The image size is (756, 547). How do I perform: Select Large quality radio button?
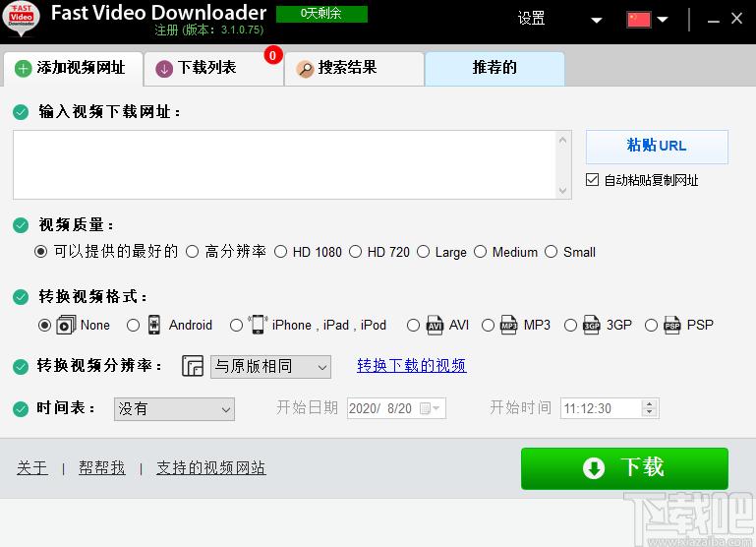(x=424, y=252)
